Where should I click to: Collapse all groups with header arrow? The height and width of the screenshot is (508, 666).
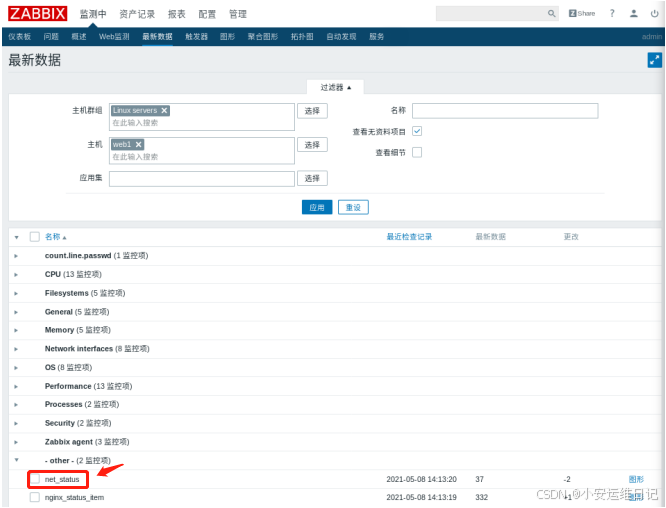(x=16, y=237)
